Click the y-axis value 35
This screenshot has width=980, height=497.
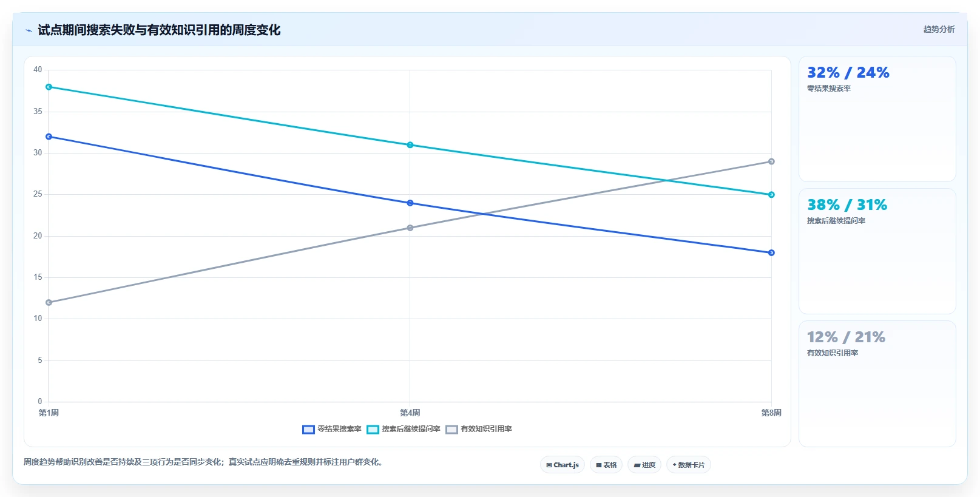click(x=38, y=112)
